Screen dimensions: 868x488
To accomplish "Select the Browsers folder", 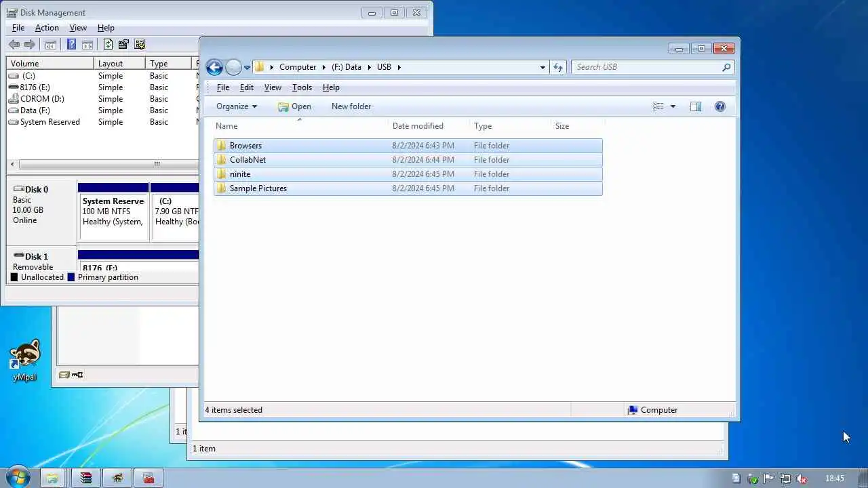I will [408, 146].
